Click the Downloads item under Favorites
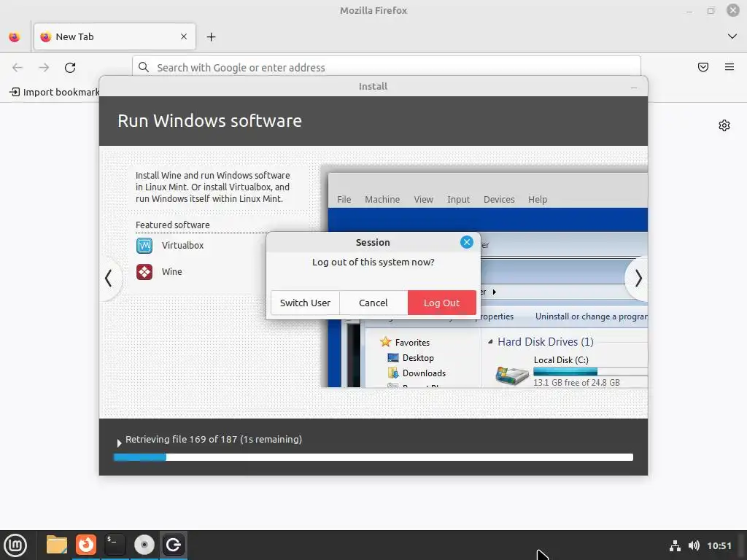 (x=417, y=373)
